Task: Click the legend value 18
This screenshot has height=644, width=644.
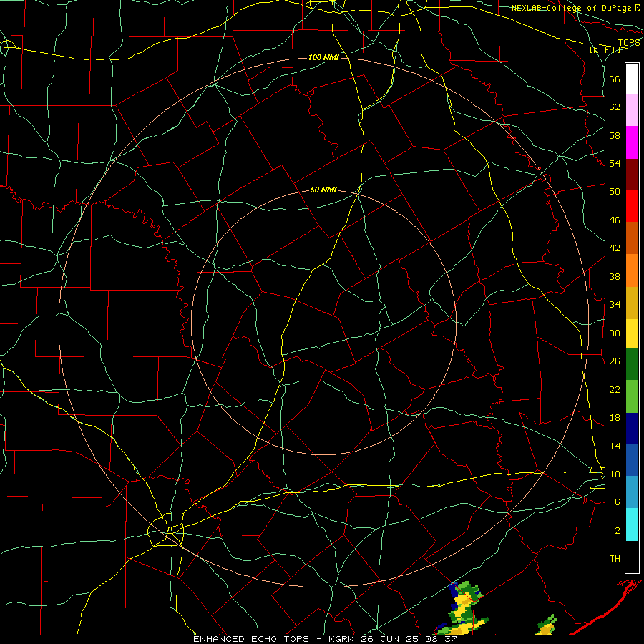Action: (x=615, y=418)
